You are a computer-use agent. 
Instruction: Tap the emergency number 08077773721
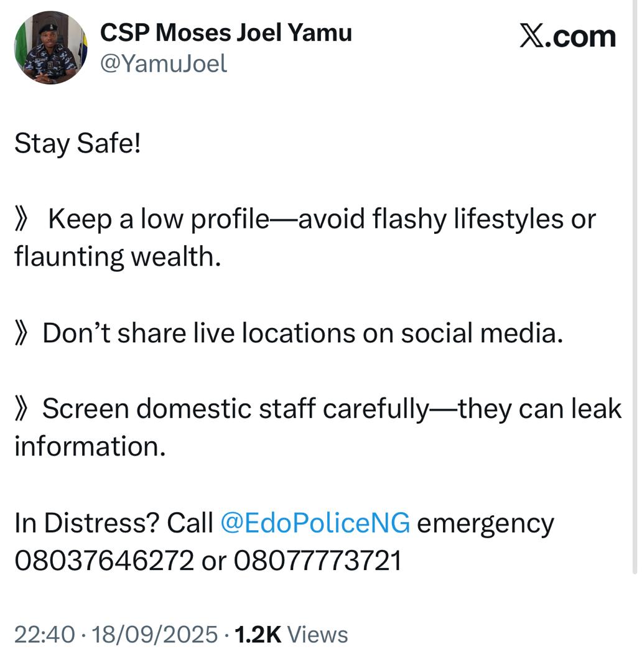[x=317, y=561]
